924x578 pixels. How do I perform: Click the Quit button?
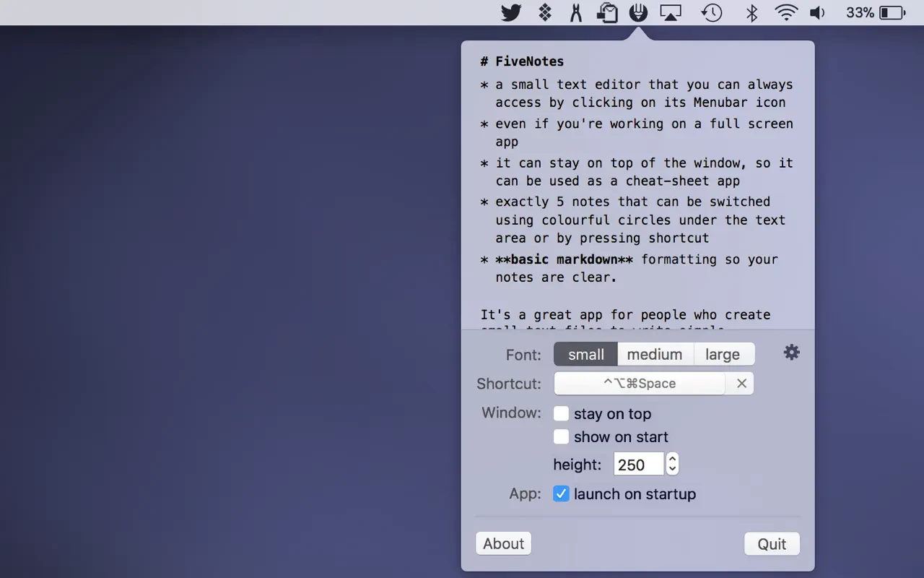click(772, 544)
